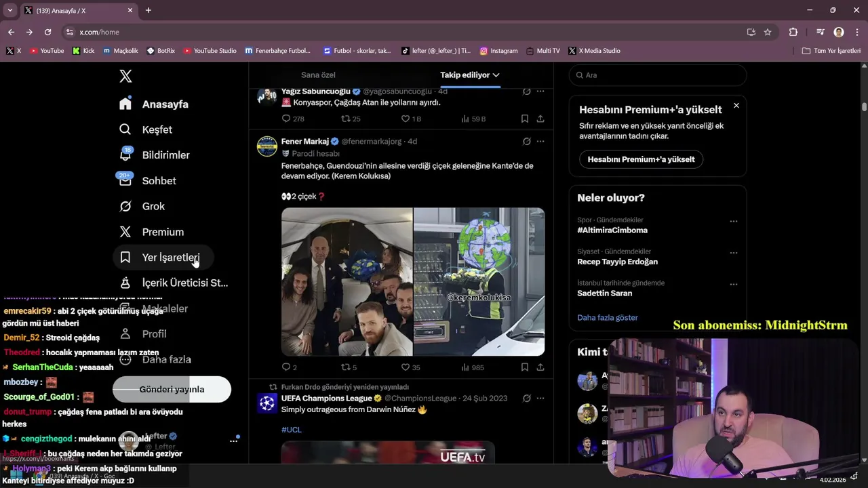Open new browser tab
The height and width of the screenshot is (488, 868).
pyautogui.click(x=149, y=10)
